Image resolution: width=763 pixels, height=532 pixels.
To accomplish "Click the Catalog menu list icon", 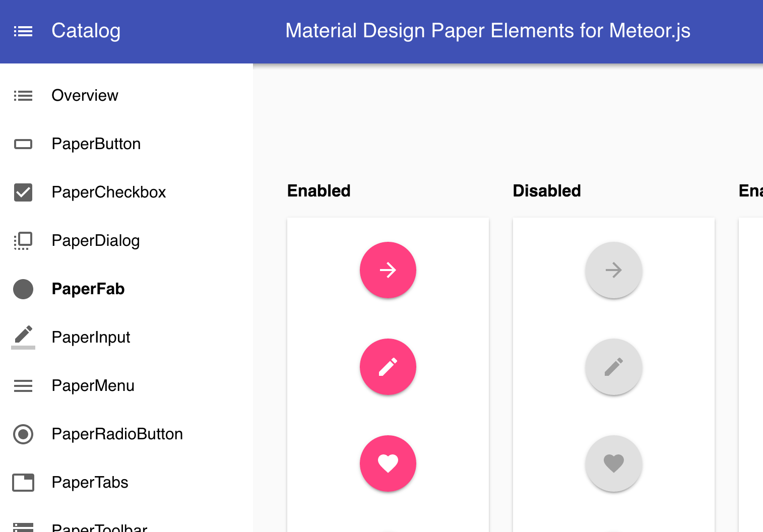I will coord(23,31).
